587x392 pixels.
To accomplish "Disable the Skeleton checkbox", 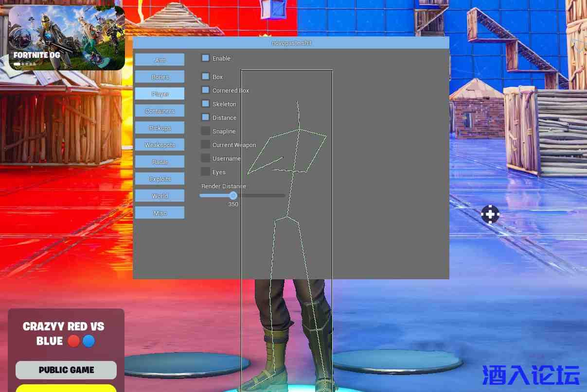I will pos(206,104).
